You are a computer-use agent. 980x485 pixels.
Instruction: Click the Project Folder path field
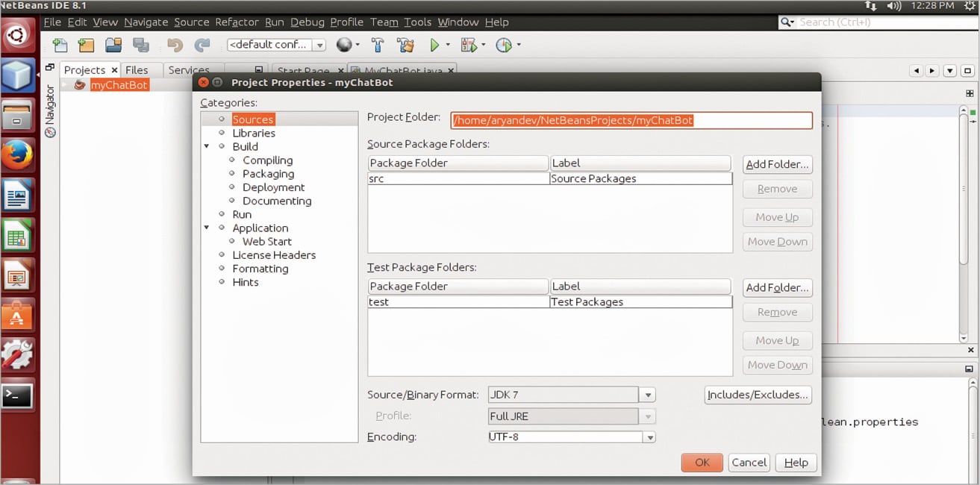[x=631, y=120]
